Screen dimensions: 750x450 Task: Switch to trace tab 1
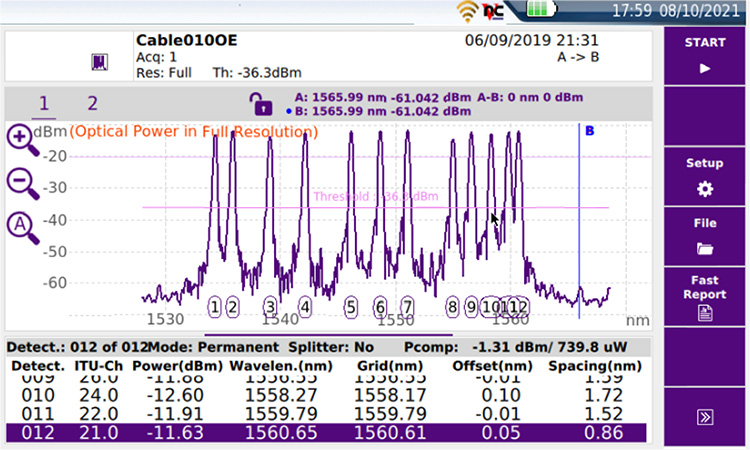pos(44,103)
